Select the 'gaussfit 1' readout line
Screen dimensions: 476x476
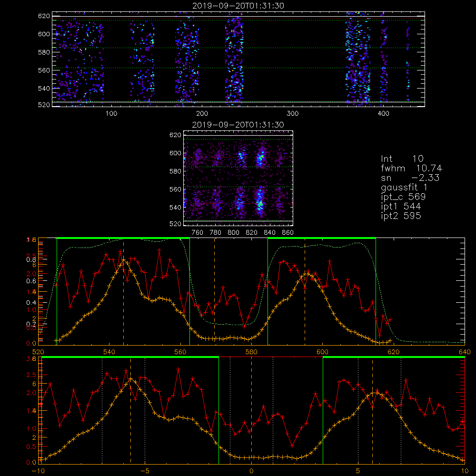(x=404, y=187)
